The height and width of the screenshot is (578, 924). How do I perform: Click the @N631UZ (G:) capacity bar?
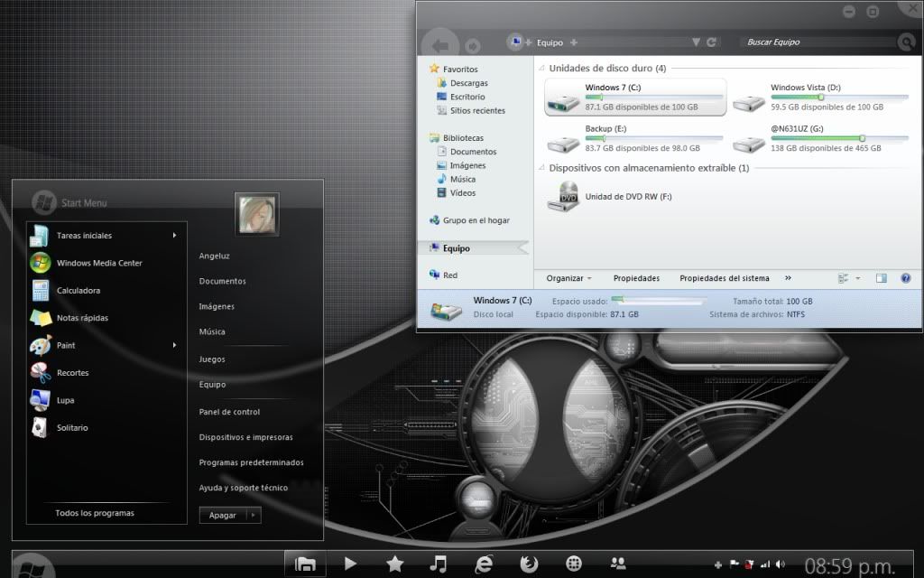click(x=840, y=138)
